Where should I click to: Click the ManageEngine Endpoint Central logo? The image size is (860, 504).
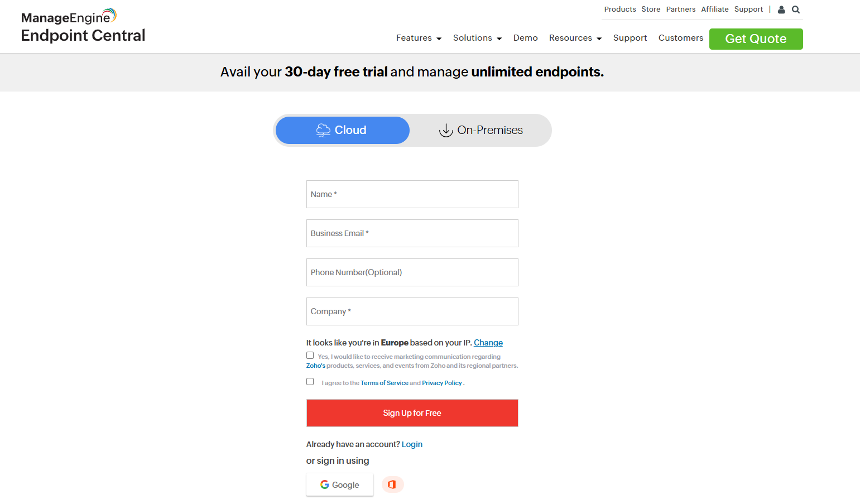[83, 26]
